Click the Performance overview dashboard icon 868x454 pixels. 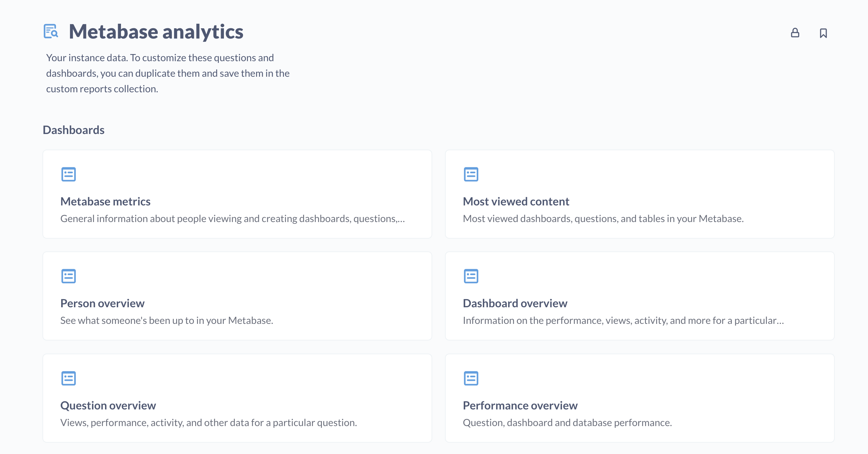click(471, 378)
